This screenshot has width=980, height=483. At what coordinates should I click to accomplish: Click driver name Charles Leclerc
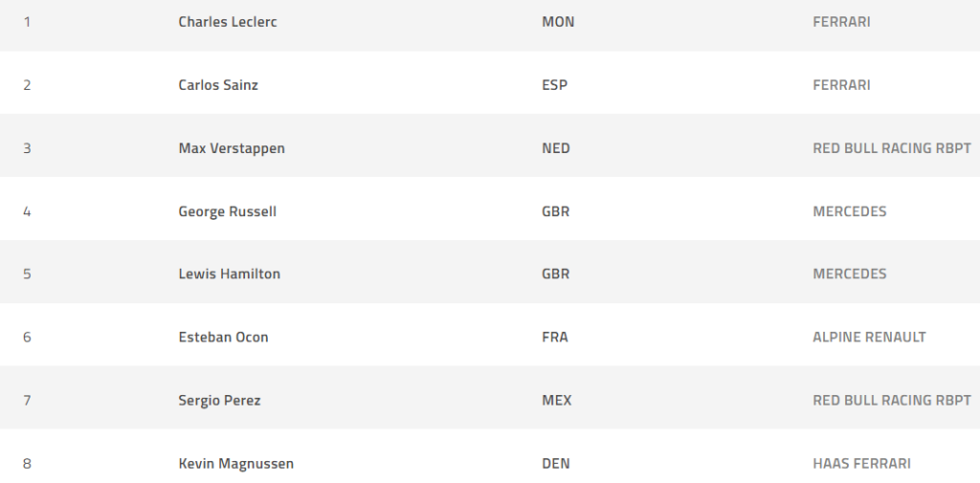click(228, 22)
